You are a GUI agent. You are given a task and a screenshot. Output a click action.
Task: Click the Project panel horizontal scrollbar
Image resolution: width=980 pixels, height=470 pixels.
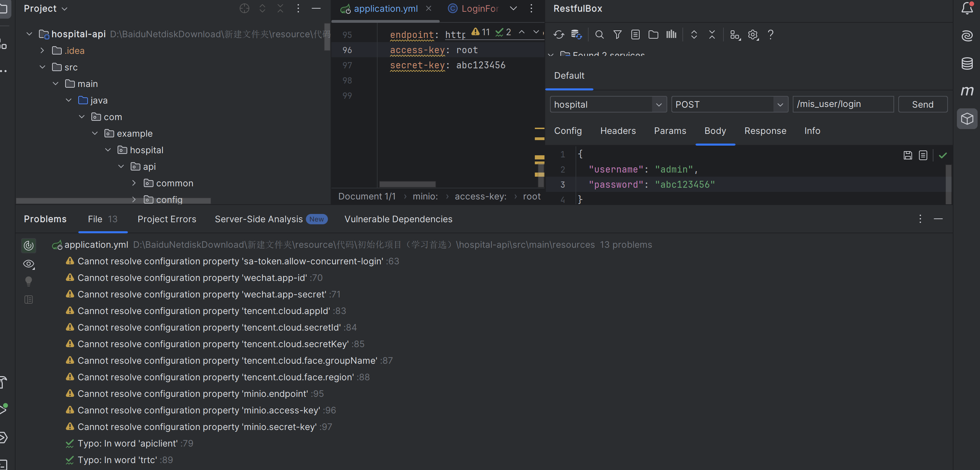(113, 200)
